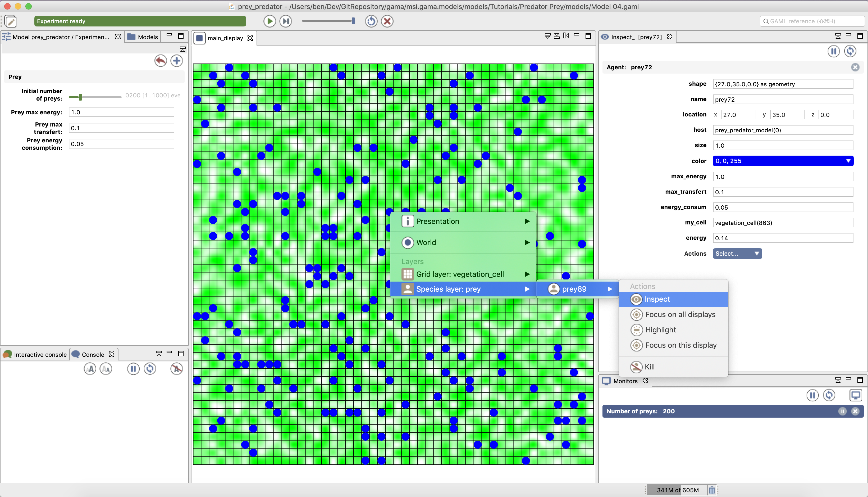The image size is (868, 497).
Task: Open the Monitors view menu icon
Action: point(838,380)
